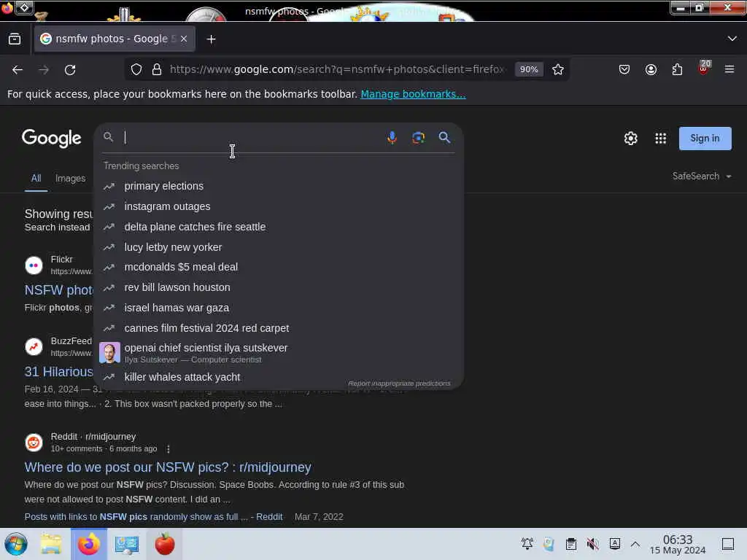Viewport: 747px width, 560px height.
Task: Show desktop button on taskbar
Action: pos(728,544)
